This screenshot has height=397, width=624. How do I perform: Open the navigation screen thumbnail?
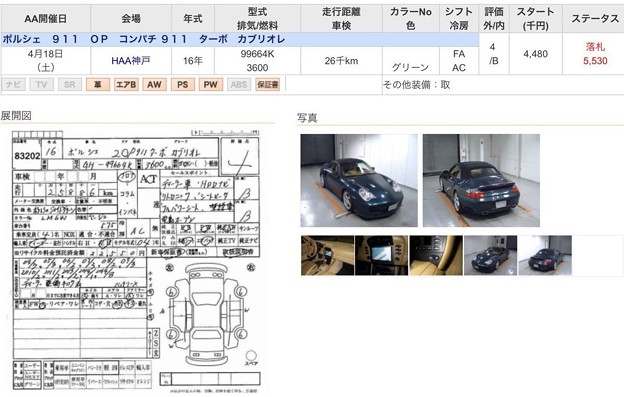click(x=382, y=255)
